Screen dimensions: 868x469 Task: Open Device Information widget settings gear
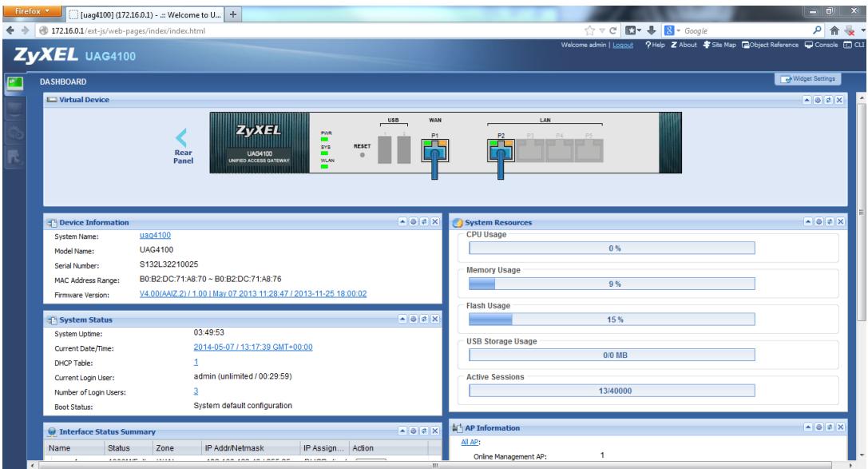413,221
